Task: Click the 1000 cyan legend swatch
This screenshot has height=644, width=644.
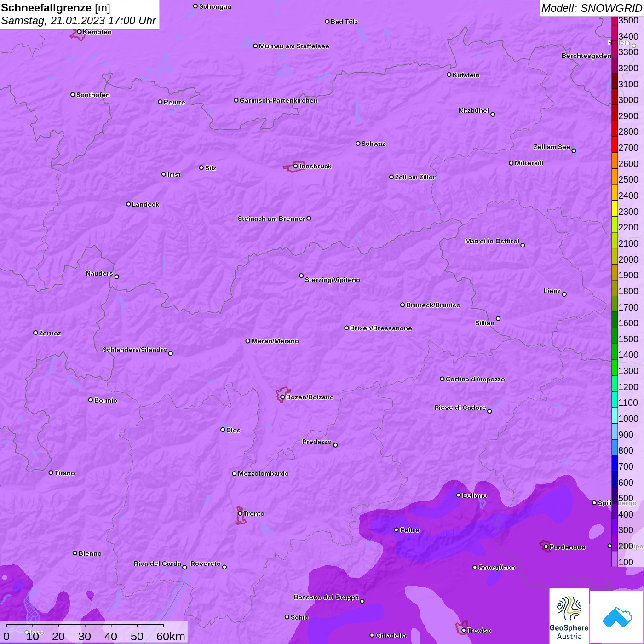Action: (x=615, y=415)
